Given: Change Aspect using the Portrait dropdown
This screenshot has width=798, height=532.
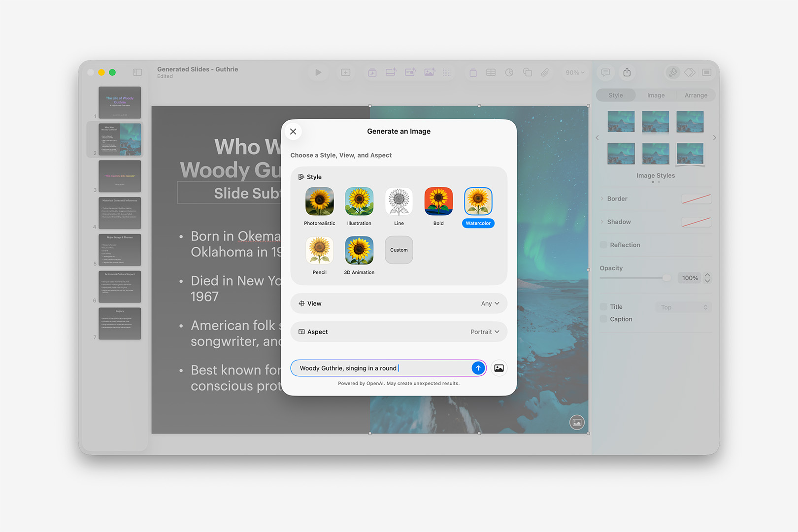Looking at the screenshot, I should point(485,332).
